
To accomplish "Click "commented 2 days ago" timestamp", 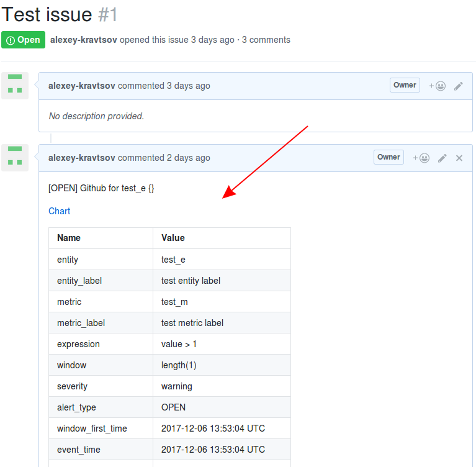I will pyautogui.click(x=164, y=158).
